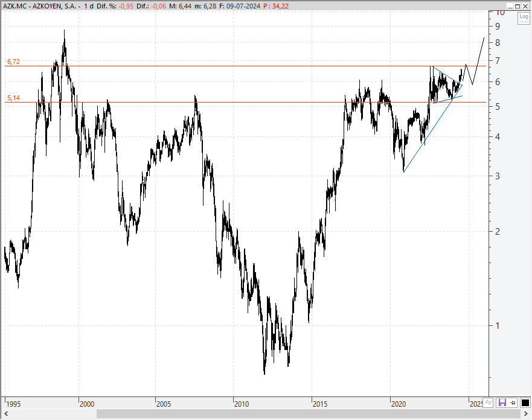The height and width of the screenshot is (420, 532).
Task: Click the 1995 time axis label
Action: click(13, 404)
